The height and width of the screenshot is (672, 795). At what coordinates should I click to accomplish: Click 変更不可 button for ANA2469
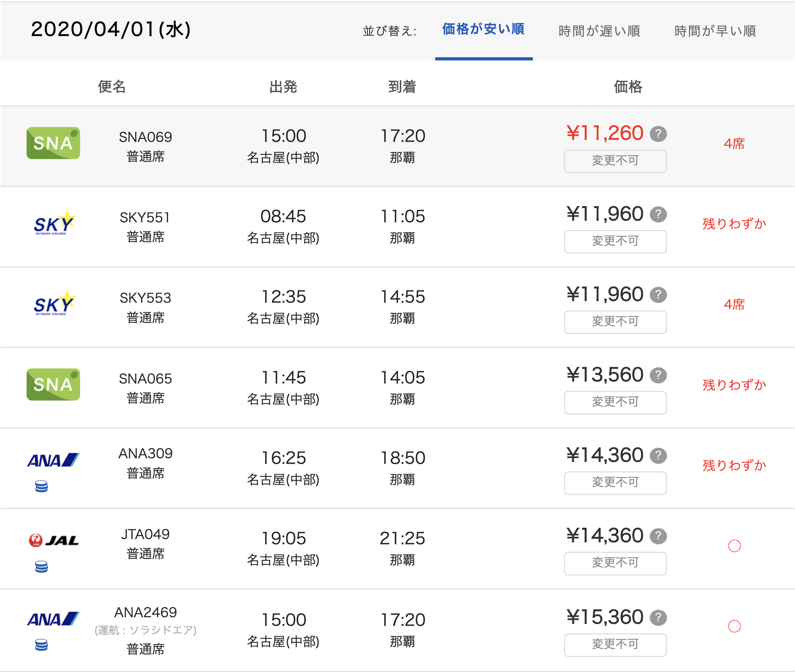(615, 644)
